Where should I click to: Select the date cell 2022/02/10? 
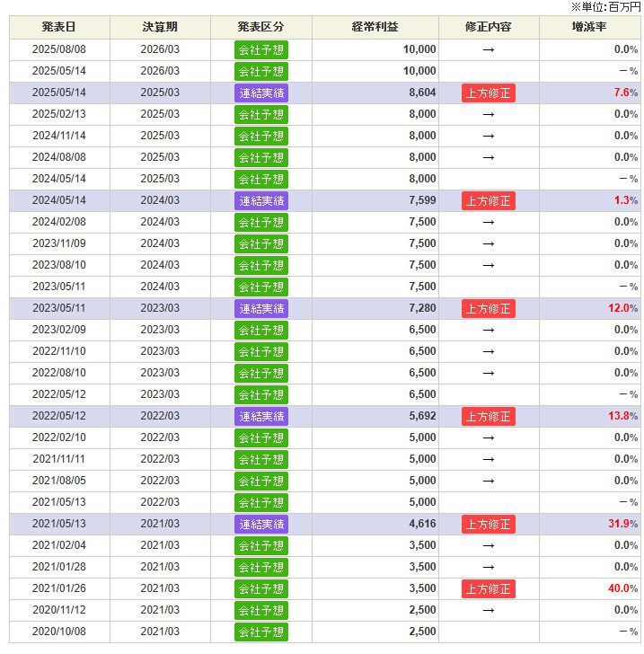pyautogui.click(x=59, y=437)
